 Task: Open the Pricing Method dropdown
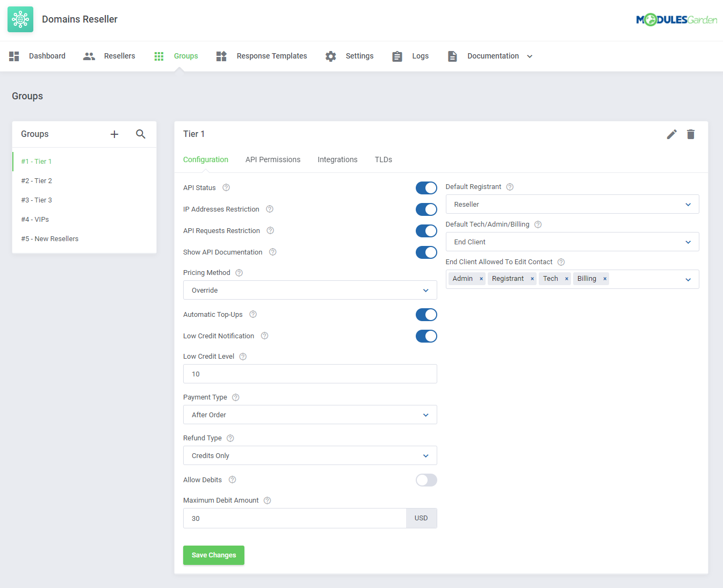tap(310, 290)
